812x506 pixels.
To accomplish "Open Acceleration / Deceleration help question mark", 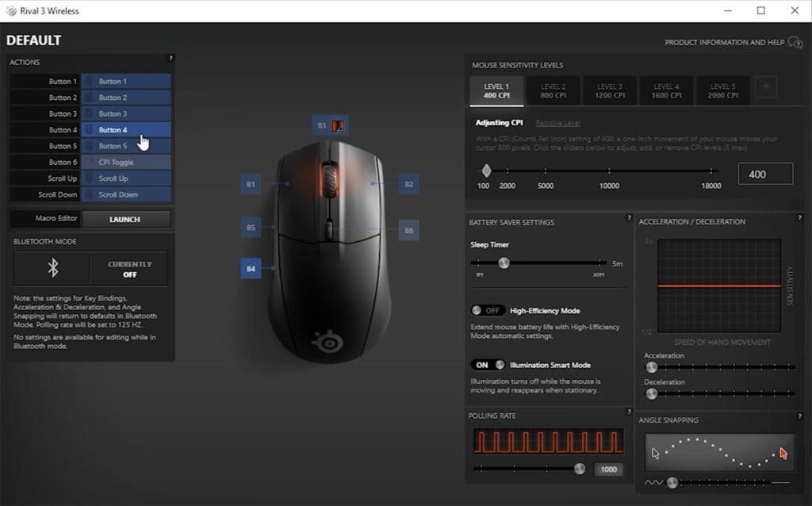I will 799,218.
